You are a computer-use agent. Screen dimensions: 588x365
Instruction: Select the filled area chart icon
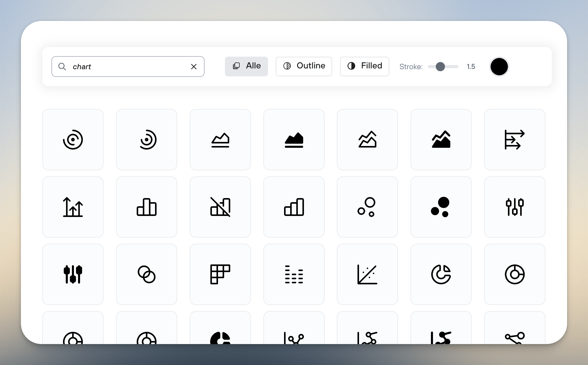tap(294, 140)
